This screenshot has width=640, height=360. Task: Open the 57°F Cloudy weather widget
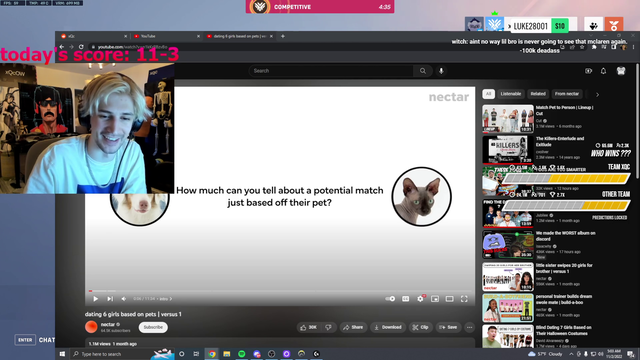(545, 354)
